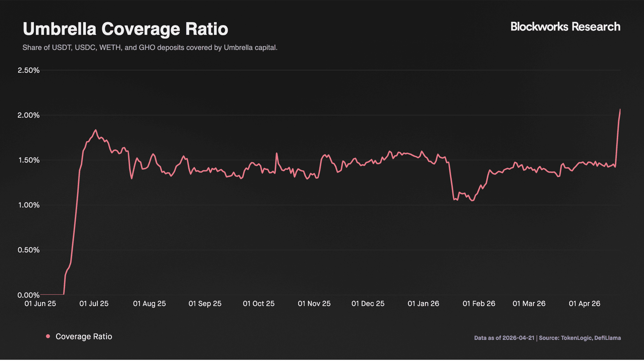This screenshot has width=644, height=362.
Task: Click the 01 Feb 26 axis label
Action: [479, 304]
